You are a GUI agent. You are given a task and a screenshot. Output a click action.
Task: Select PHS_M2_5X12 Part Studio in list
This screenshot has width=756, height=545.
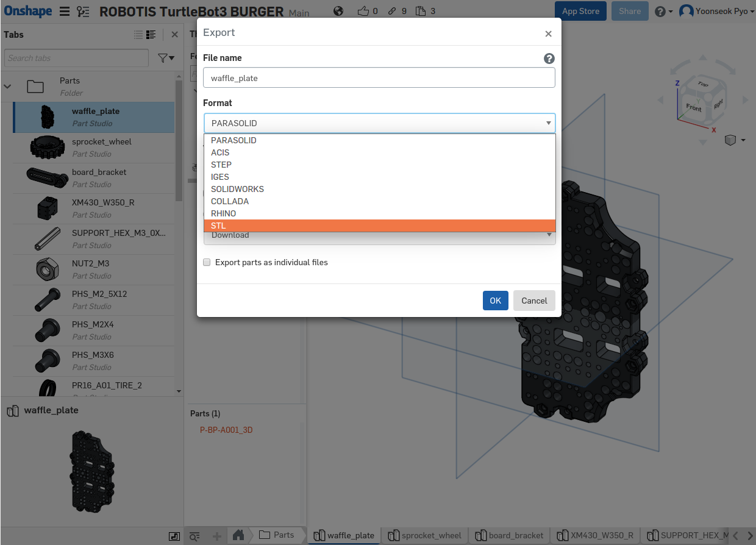pyautogui.click(x=93, y=300)
